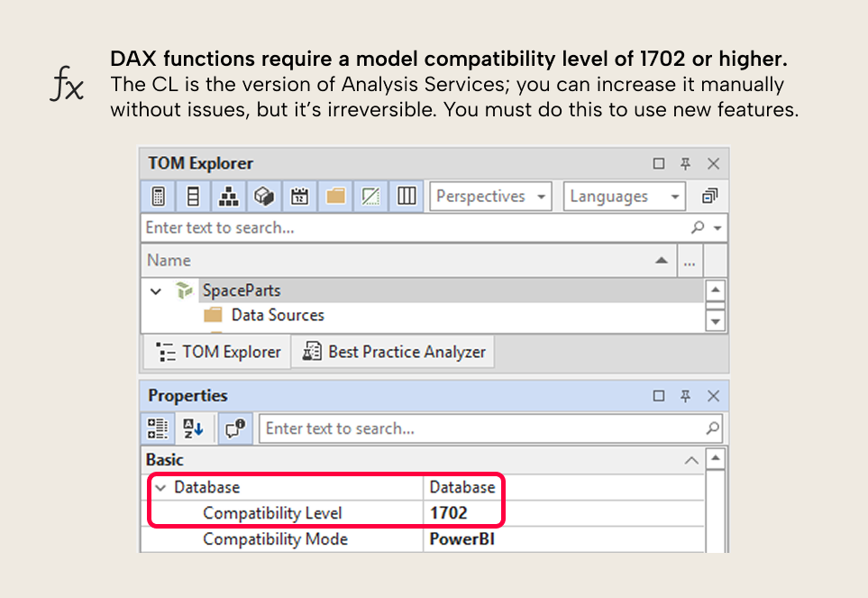The image size is (868, 598).
Task: Toggle display of hierarchies in TOM Explorer
Action: (228, 196)
